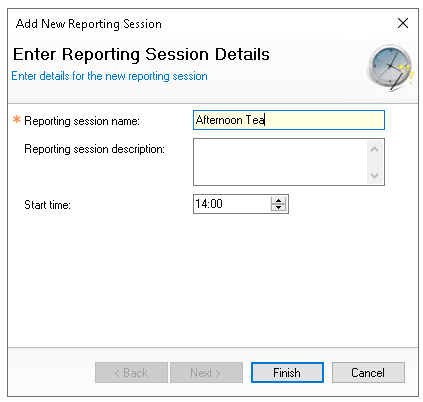Click description box scroll-up arrow
This screenshot has width=423, height=402.
pyautogui.click(x=374, y=149)
